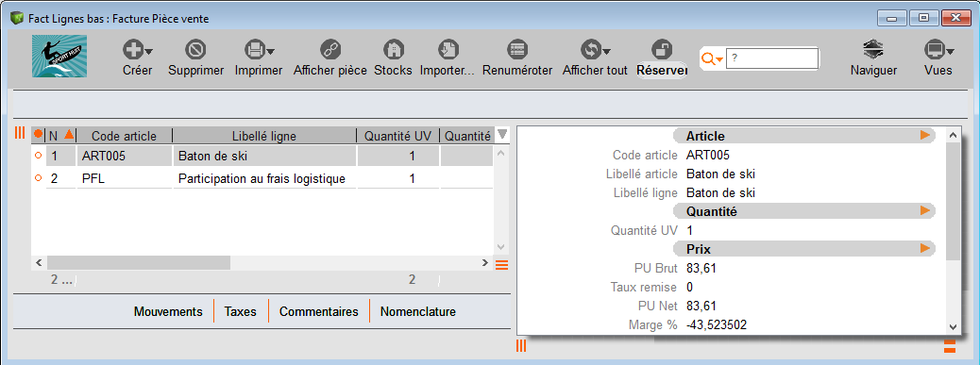Click the table horizontal scrollbar thumb
This screenshot has height=365, width=980.
138,263
